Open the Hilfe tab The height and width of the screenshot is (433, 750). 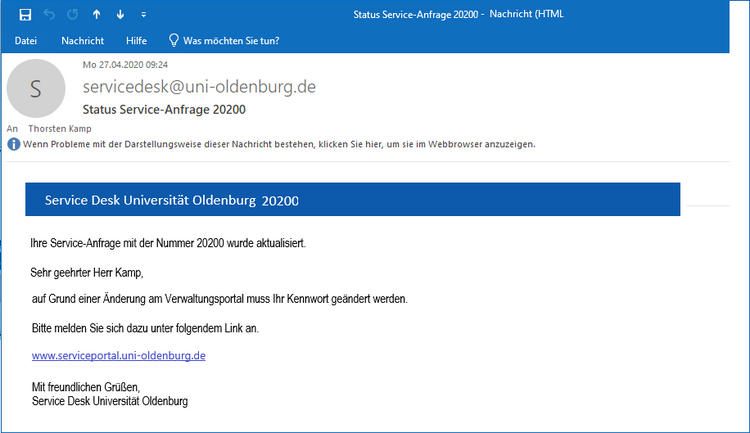click(136, 41)
